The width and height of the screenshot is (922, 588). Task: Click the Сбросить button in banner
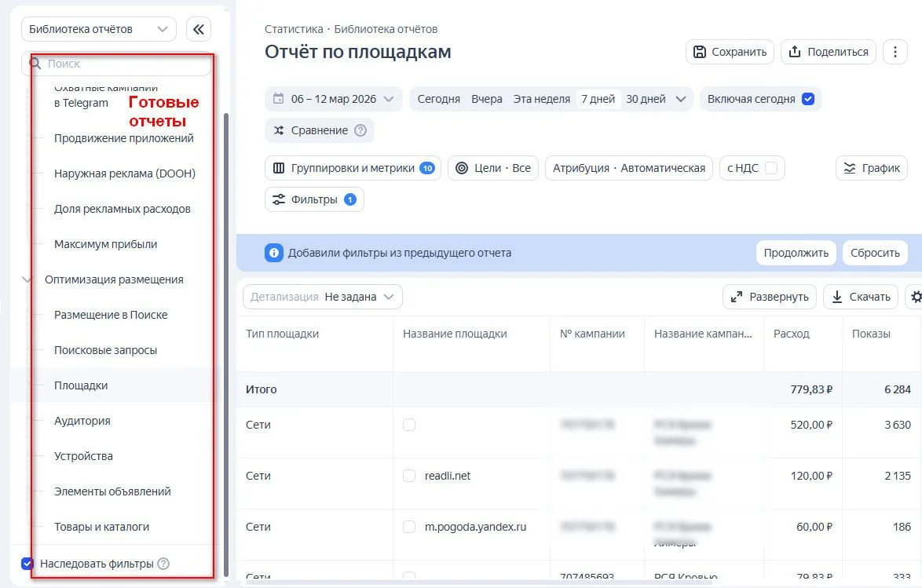[x=875, y=253]
